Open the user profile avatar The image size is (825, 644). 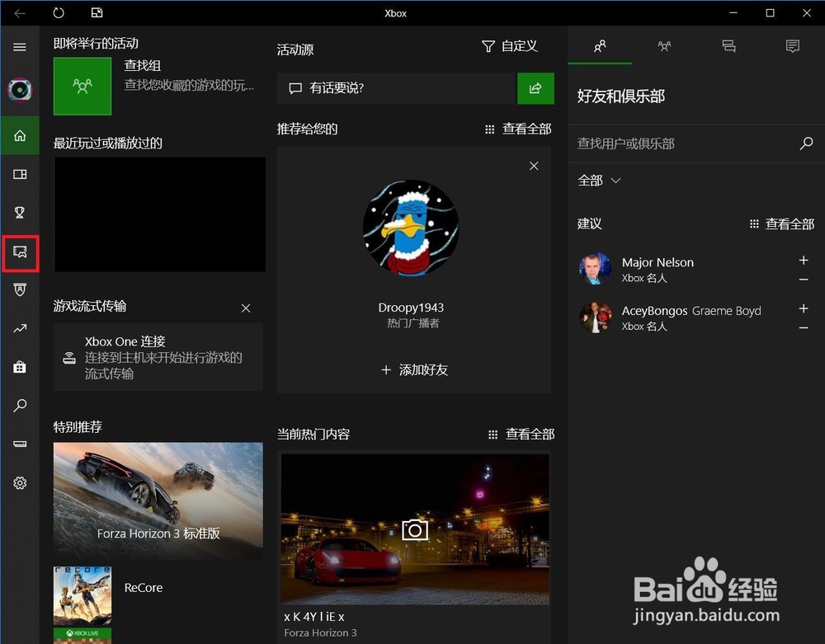[20, 91]
